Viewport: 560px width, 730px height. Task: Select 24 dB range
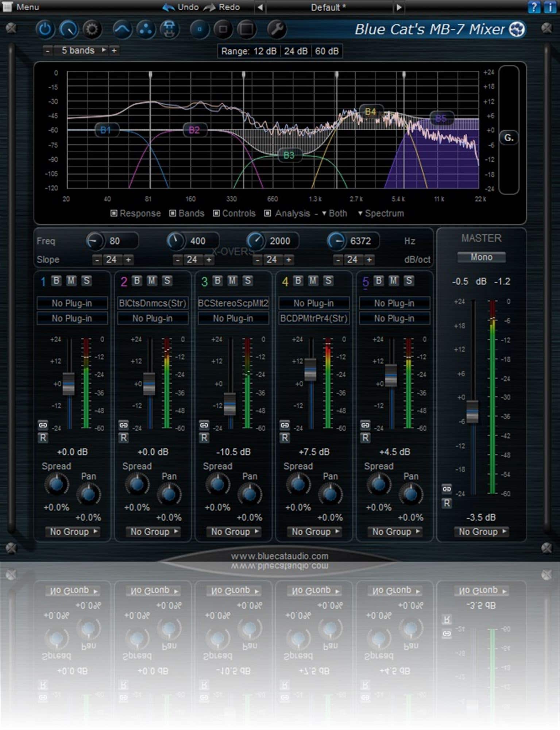296,51
